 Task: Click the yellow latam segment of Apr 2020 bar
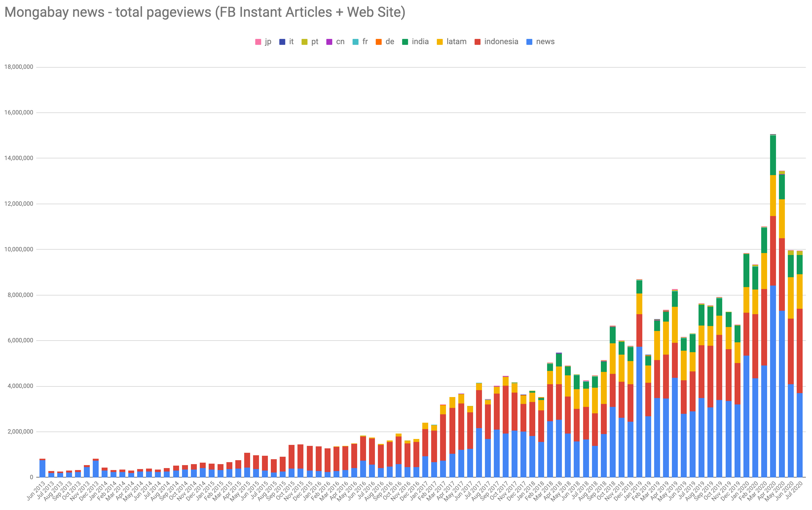[x=773, y=196]
